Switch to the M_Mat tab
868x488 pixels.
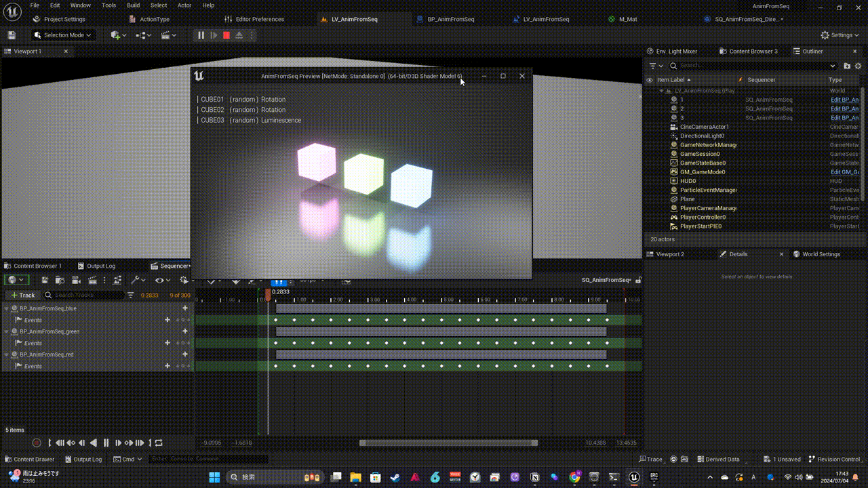tap(624, 19)
